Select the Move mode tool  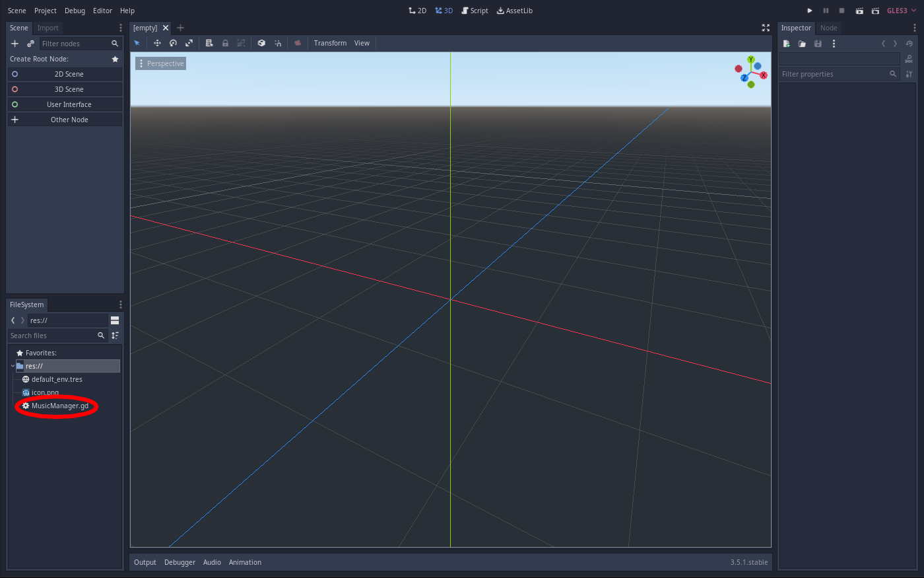tap(157, 43)
